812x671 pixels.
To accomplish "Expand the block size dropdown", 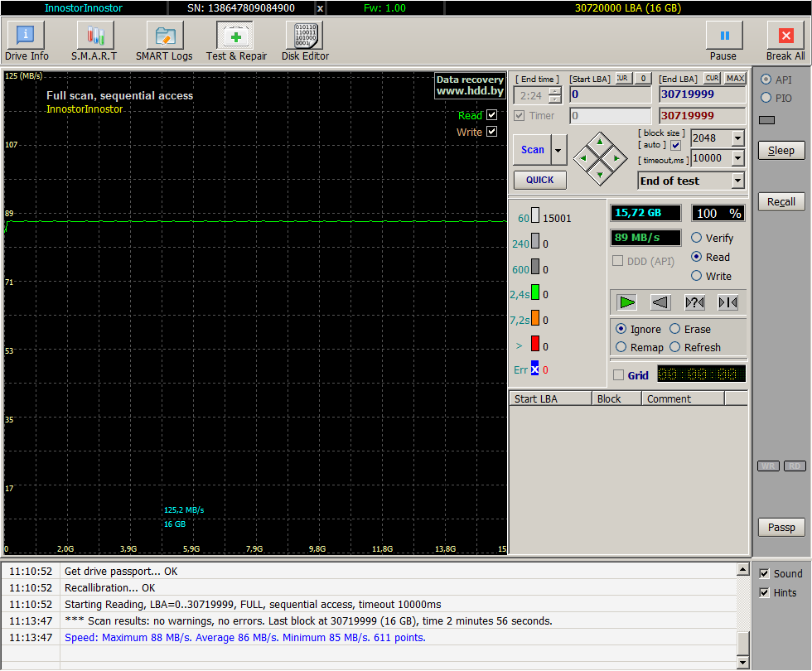I will (x=737, y=138).
